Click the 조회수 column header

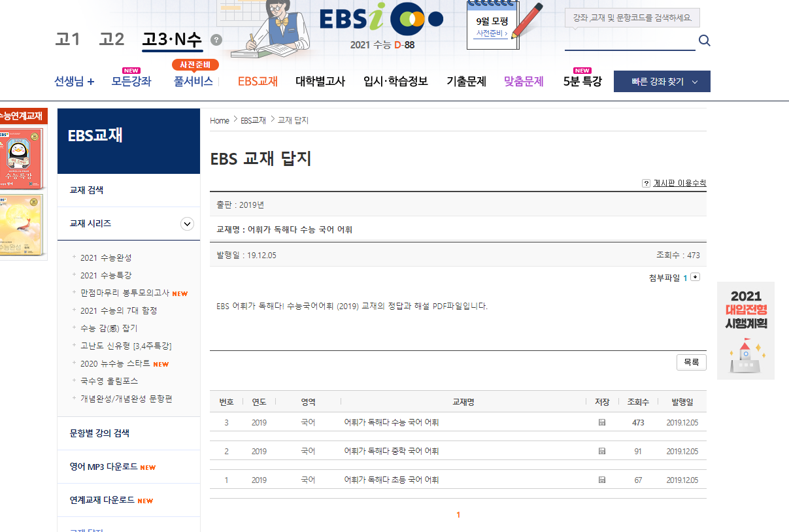[638, 402]
